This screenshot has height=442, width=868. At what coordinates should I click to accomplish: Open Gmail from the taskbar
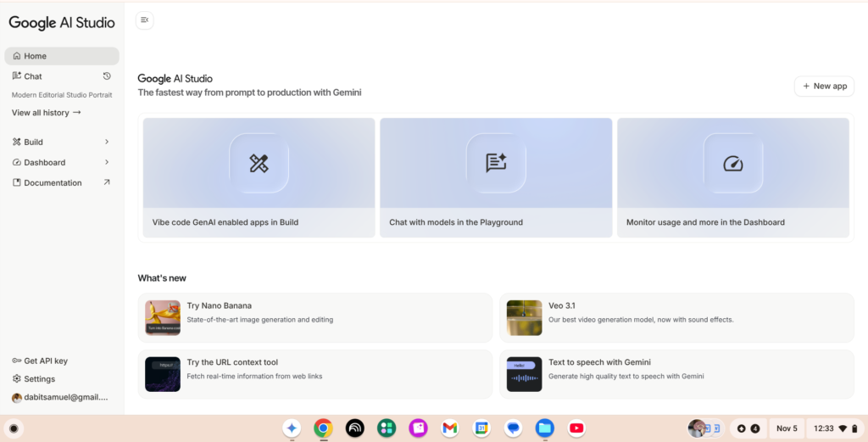(450, 428)
